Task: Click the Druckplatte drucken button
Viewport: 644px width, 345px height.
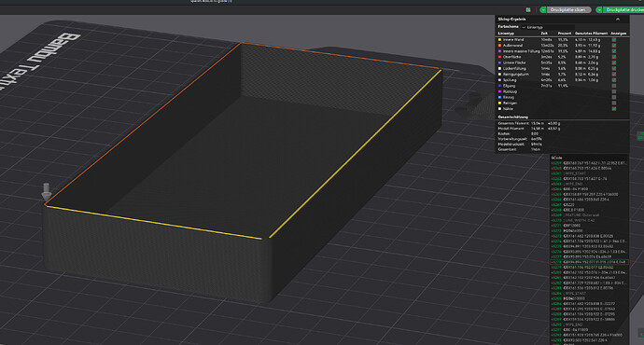Action: (623, 9)
